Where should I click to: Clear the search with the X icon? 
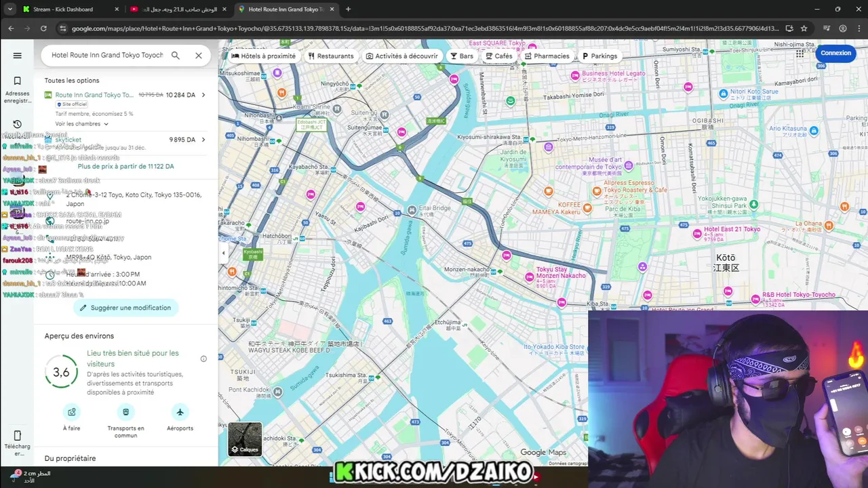click(199, 56)
